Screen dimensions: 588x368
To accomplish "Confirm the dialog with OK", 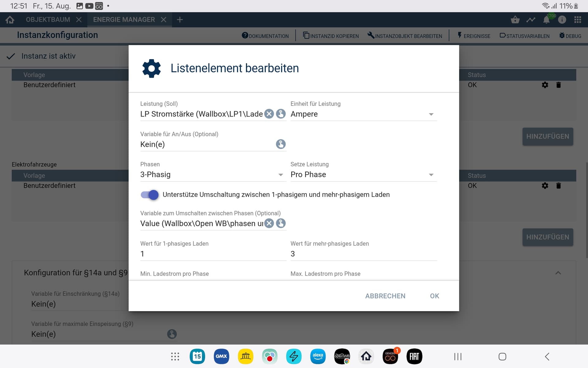I will 434,296.
